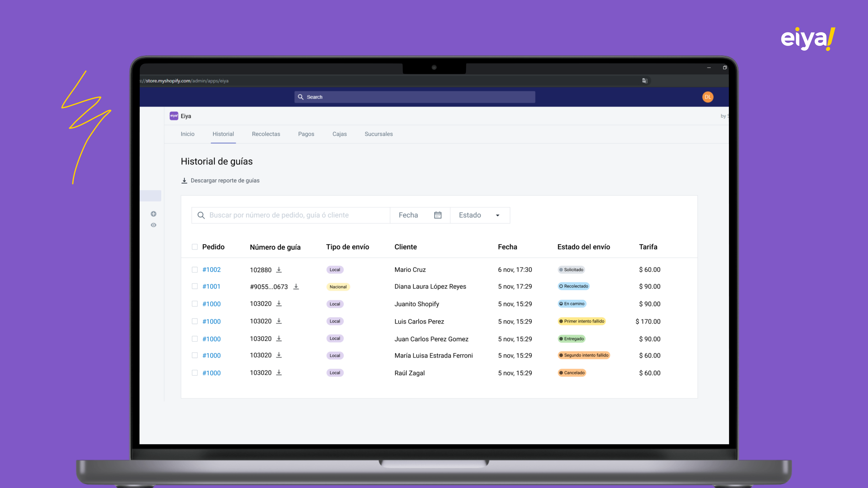Download guide in Luis Carlos Perez row
The height and width of the screenshot is (488, 868).
tap(279, 321)
